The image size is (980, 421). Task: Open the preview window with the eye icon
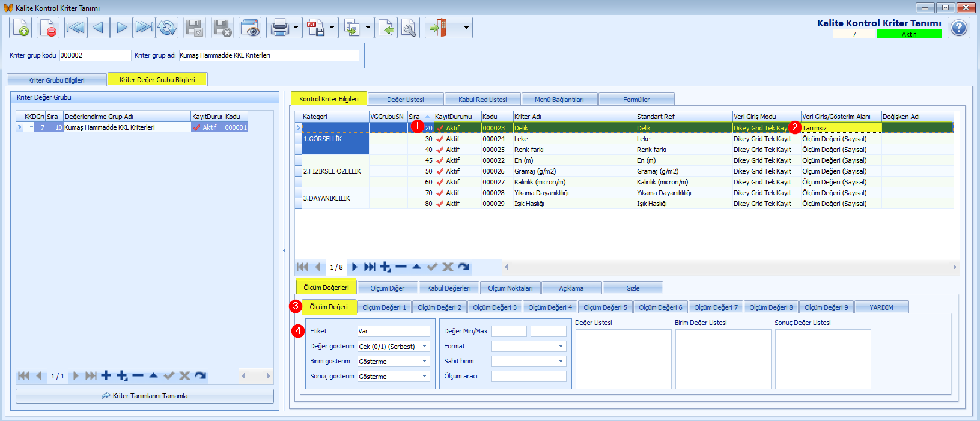tap(250, 28)
